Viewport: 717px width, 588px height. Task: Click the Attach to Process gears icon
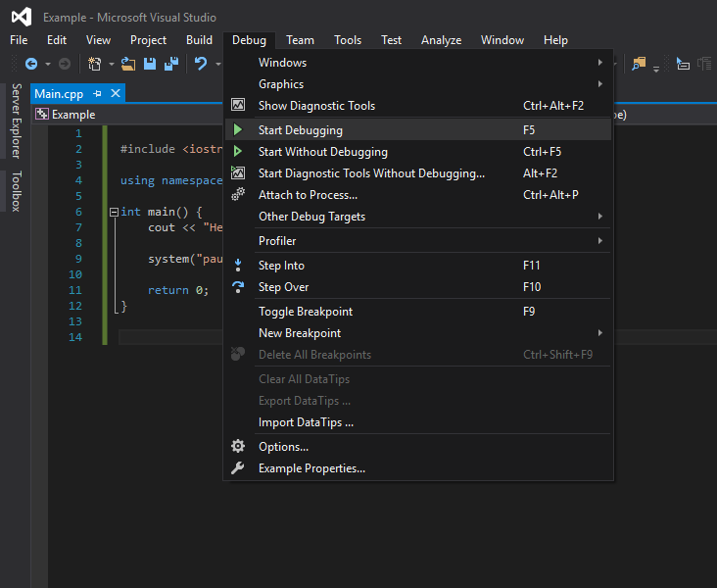pyautogui.click(x=238, y=194)
